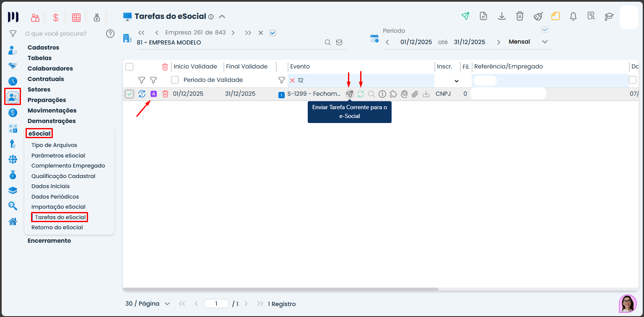Open the notifications bell icon
The image size is (644, 317).
click(x=573, y=16)
